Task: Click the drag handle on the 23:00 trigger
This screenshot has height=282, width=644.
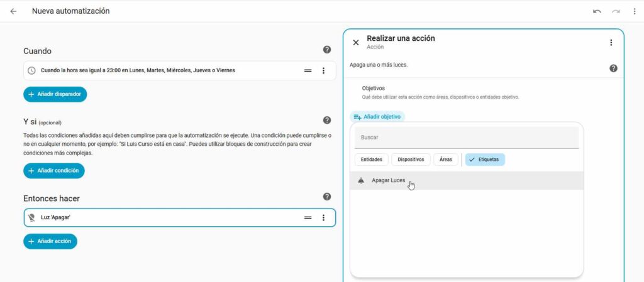Action: coord(308,70)
